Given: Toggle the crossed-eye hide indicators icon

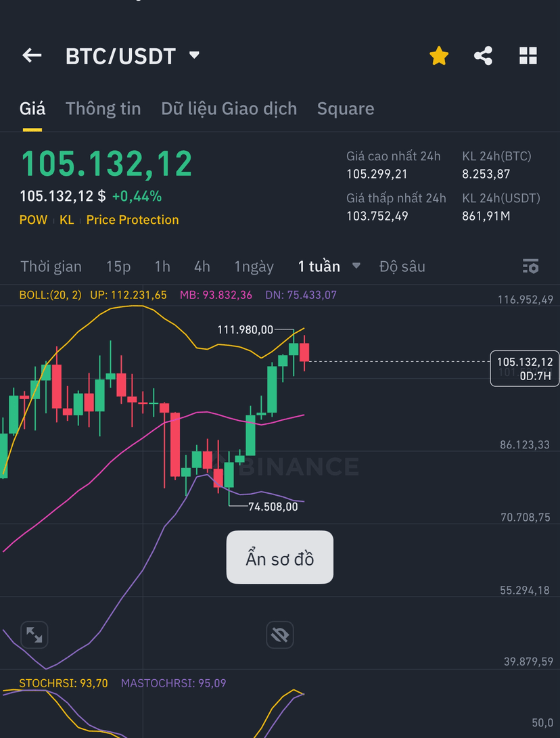Looking at the screenshot, I should click(280, 635).
